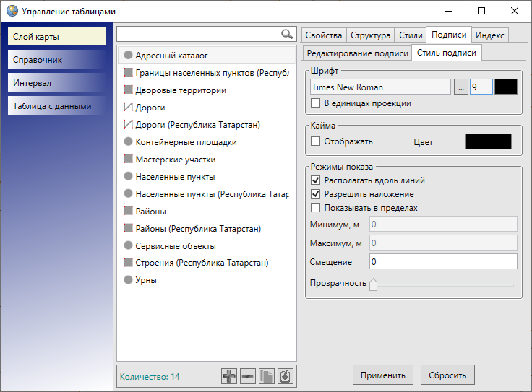The image size is (532, 392).
Task: Open the border Цвет black swatch
Action: (x=488, y=141)
